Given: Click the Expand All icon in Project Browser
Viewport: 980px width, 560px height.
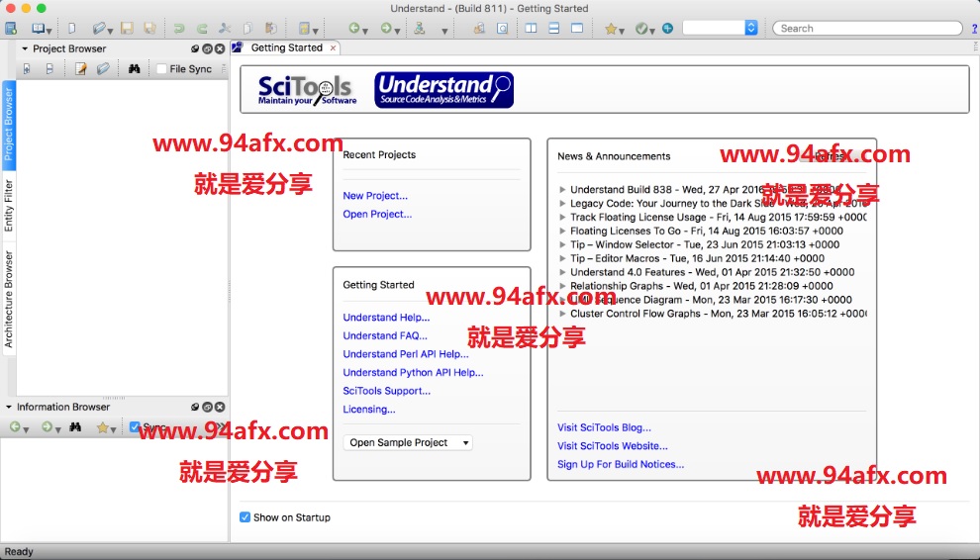Looking at the screenshot, I should pyautogui.click(x=27, y=68).
